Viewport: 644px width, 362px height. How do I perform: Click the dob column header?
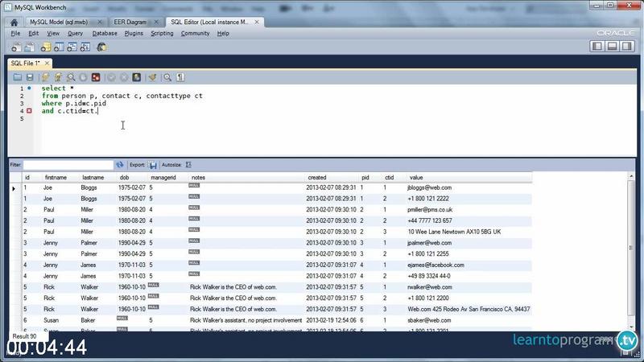point(125,178)
